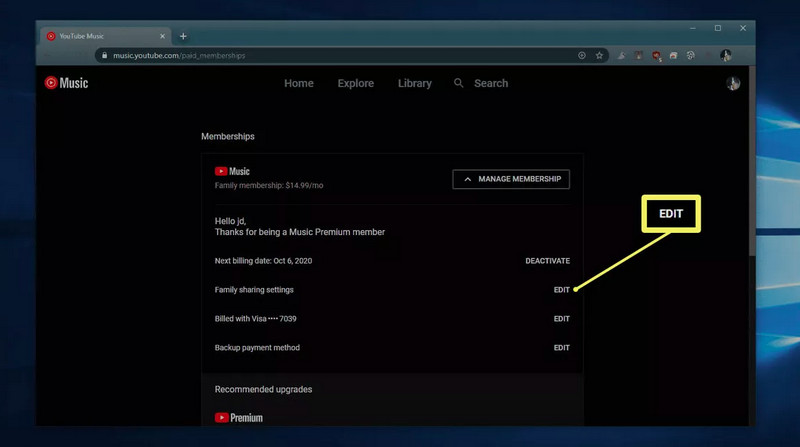The width and height of the screenshot is (800, 447).
Task: Click 'Family membership: $14.99/mo' text
Action: click(269, 185)
